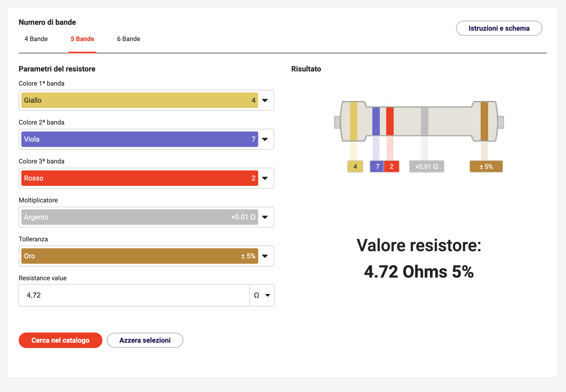
Task: Select the 6 Bande tab
Action: [x=129, y=39]
